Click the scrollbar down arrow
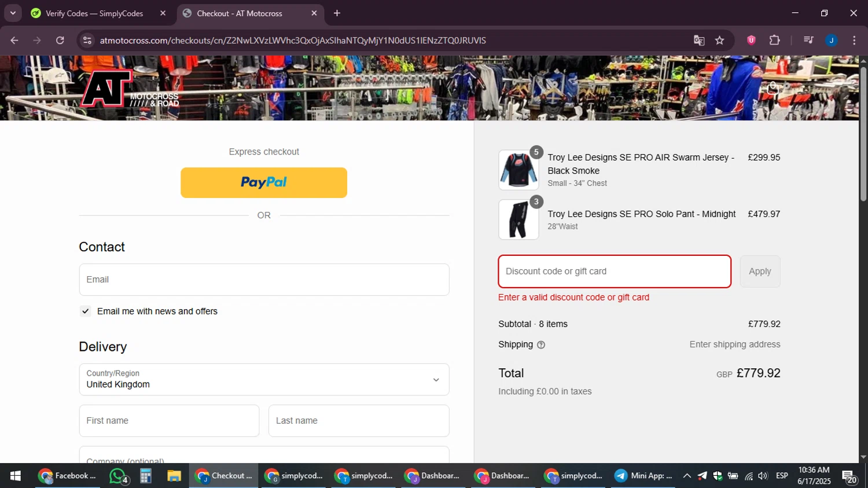Screen dimensions: 868x488 coord(863,457)
